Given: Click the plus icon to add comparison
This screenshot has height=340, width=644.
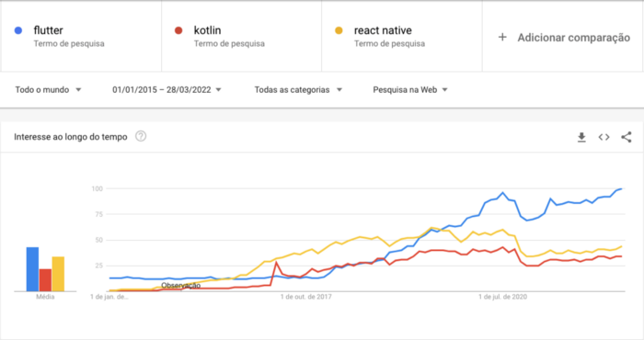Looking at the screenshot, I should [x=502, y=38].
